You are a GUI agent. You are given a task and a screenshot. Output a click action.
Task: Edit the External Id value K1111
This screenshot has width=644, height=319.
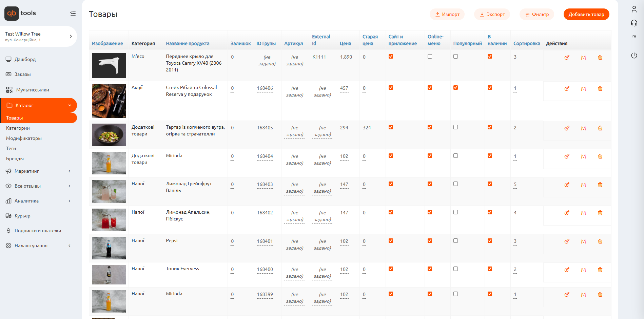pyautogui.click(x=319, y=57)
